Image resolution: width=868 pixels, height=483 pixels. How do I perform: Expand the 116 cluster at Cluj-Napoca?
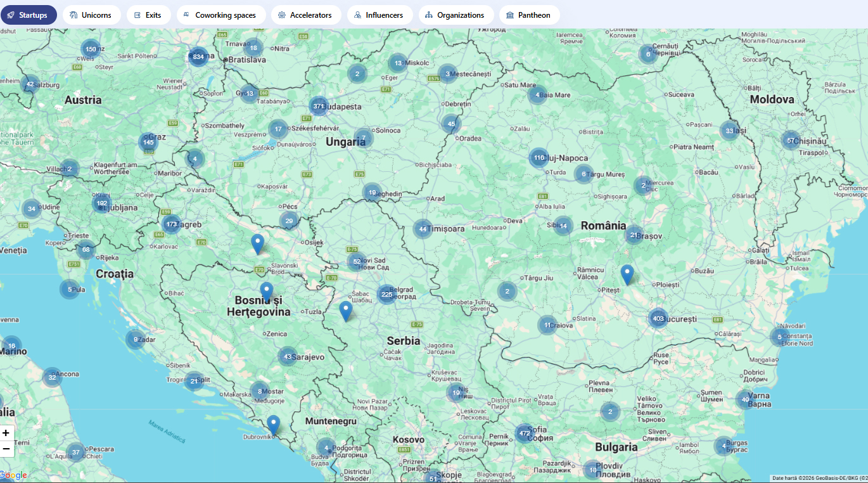pyautogui.click(x=539, y=158)
